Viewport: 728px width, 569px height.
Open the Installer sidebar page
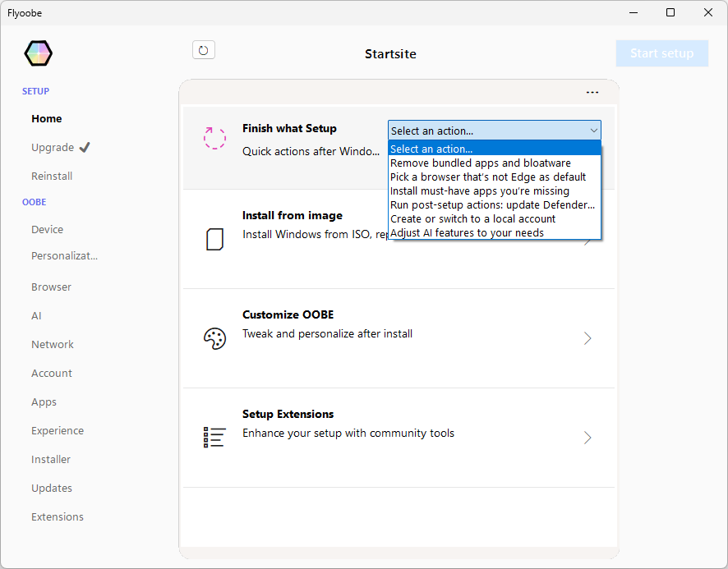pyautogui.click(x=51, y=460)
